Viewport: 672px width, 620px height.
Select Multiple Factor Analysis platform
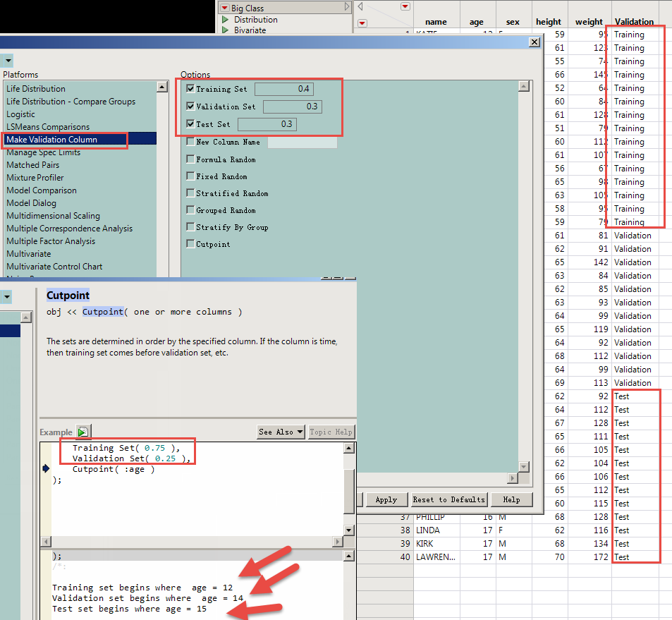tap(51, 241)
